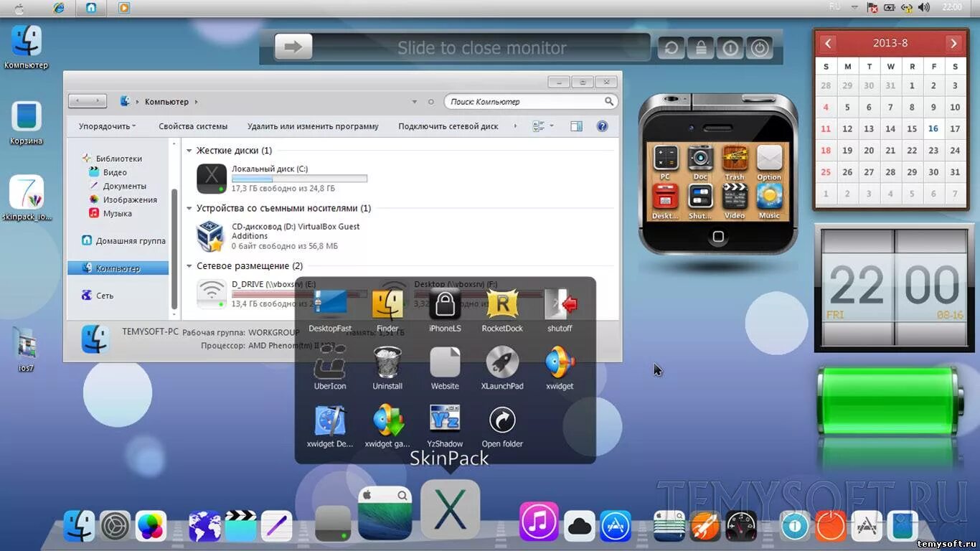Screen dimensions: 980x551
Task: Click the lock button on monitor bar
Action: (700, 48)
